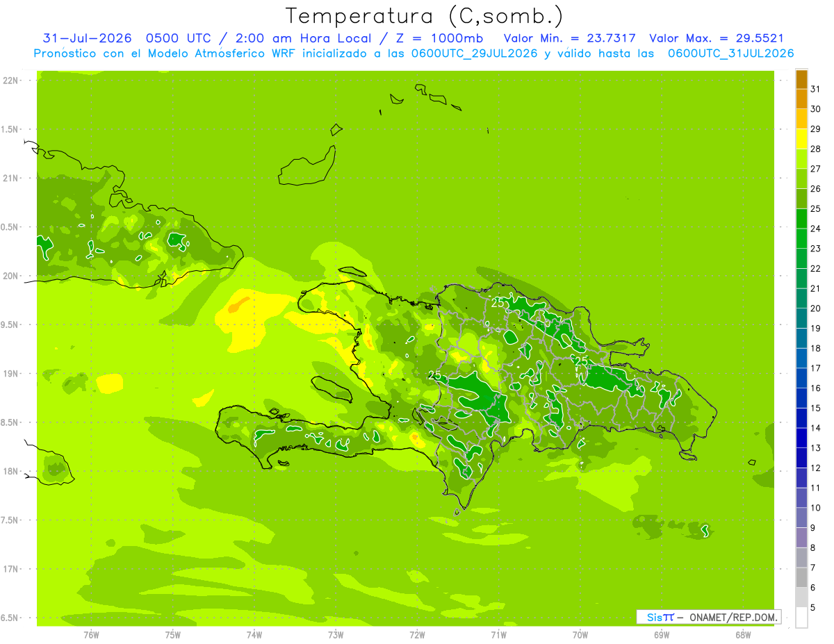Click the "Temperatura (C,somb.)" map title
This screenshot has width=834, height=644.
[425, 16]
